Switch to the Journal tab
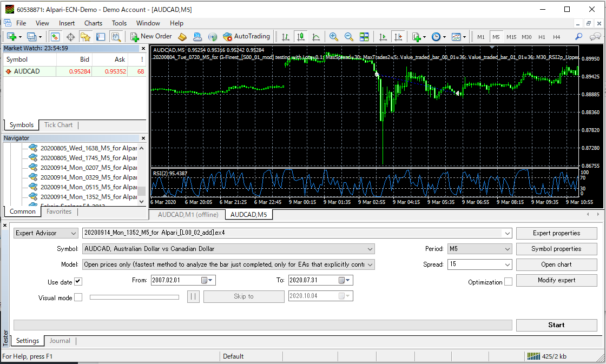Viewport: 606px width, 364px height. tap(60, 341)
